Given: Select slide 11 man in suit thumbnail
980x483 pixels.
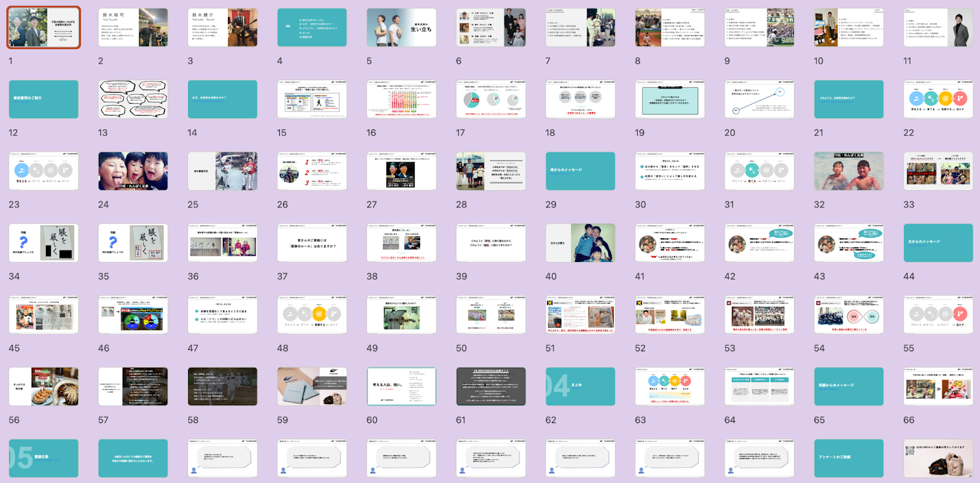Looking at the screenshot, I should [x=938, y=28].
